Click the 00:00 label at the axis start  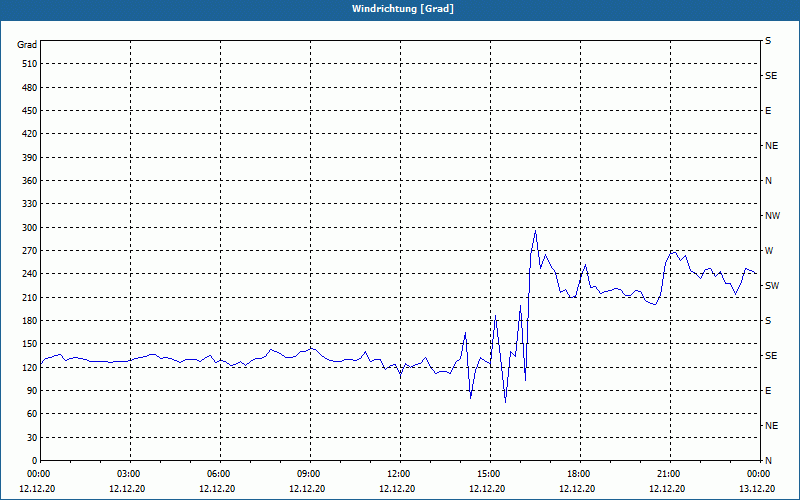[x=37, y=474]
